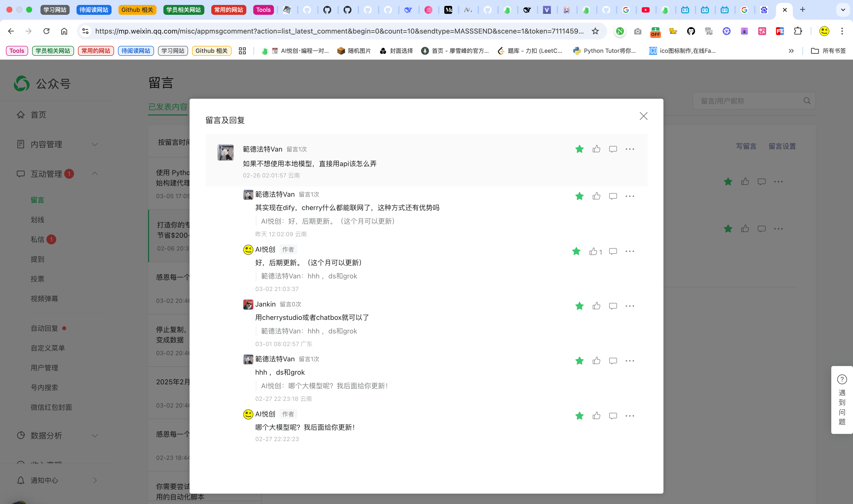Reply to the '哪个大模型呢' author comment
The width and height of the screenshot is (853, 504).
[613, 416]
